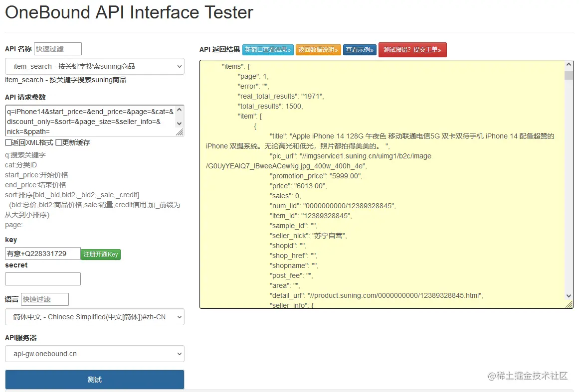This screenshot has width=579, height=392.
Task: Click the empty secret input field
Action: pos(43,279)
